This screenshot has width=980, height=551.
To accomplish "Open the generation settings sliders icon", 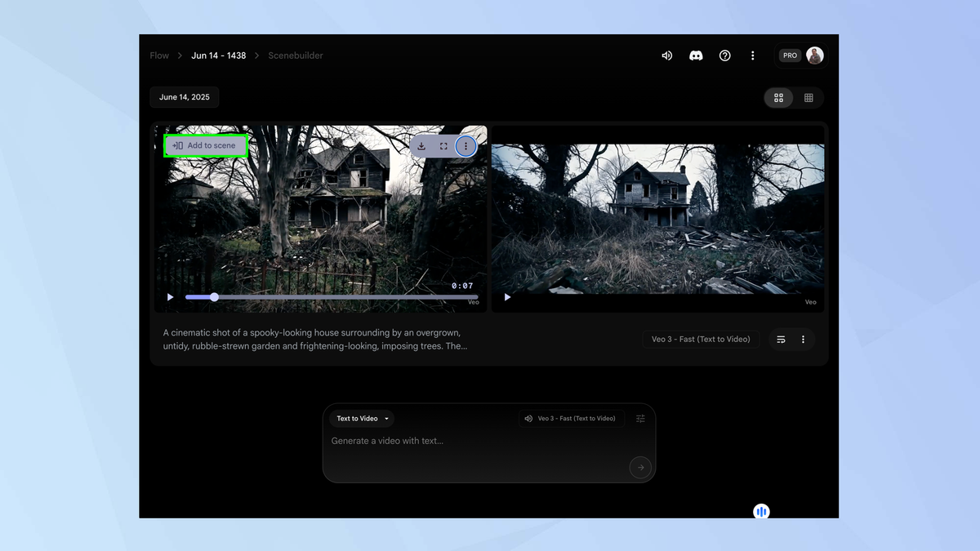I will pyautogui.click(x=640, y=419).
